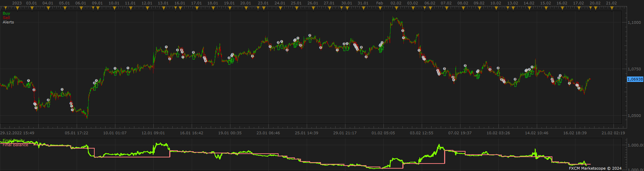This screenshot has width=644, height=171.
Task: Click the 29.12.2022 15:49 time label
Action: tap(17, 133)
